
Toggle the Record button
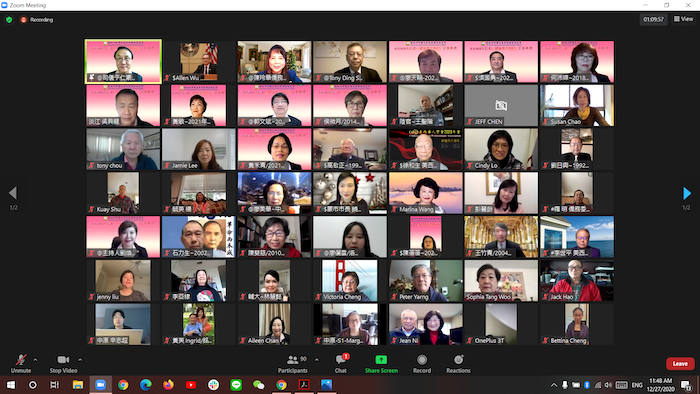(422, 363)
